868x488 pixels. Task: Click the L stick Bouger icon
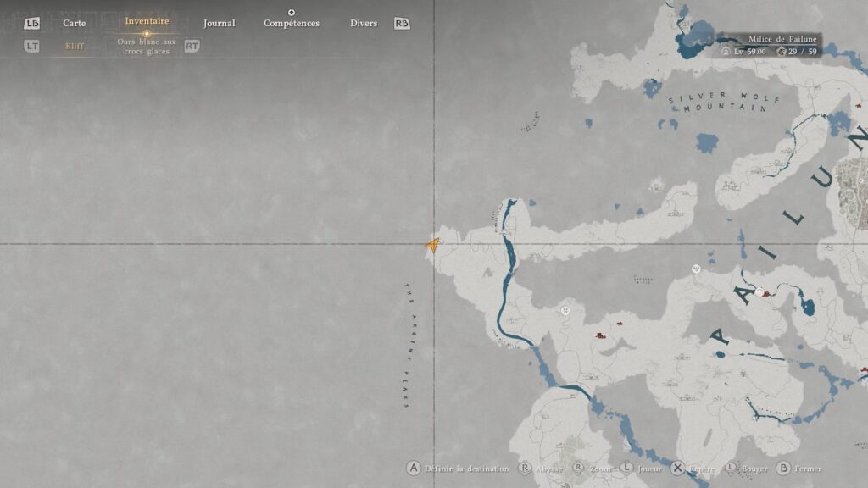click(731, 468)
